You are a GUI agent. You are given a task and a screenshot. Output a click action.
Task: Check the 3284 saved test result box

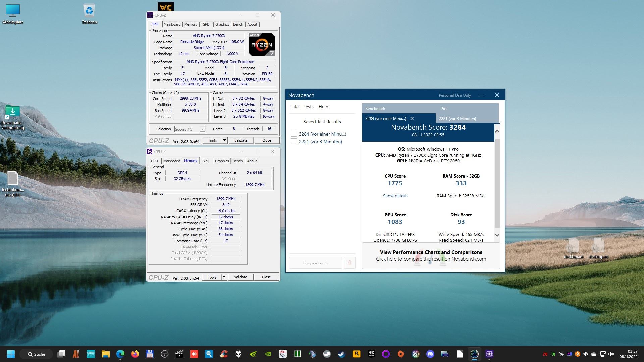[294, 134]
